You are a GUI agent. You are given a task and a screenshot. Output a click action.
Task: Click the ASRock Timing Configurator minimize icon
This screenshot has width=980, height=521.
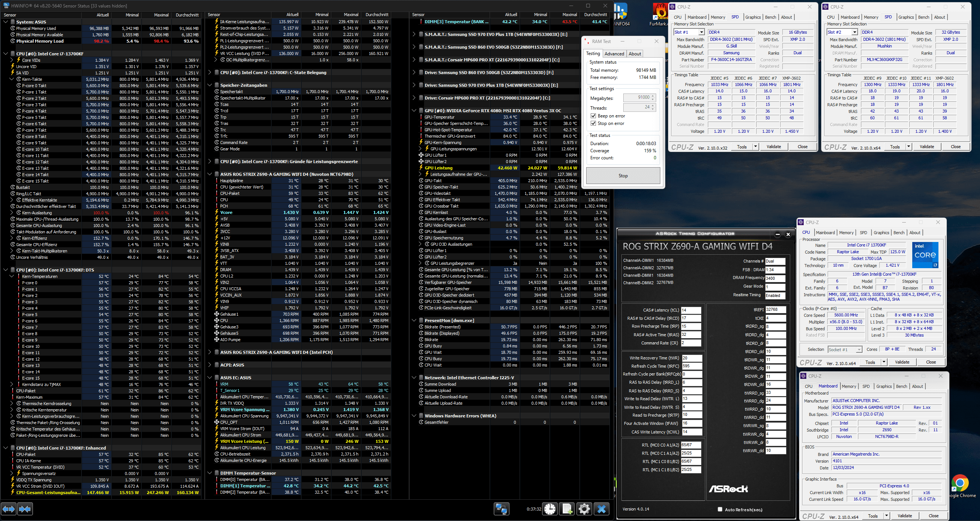(x=777, y=235)
